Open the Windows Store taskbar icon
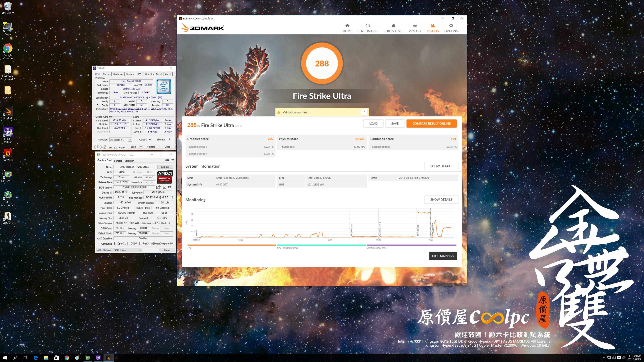 [x=57, y=358]
